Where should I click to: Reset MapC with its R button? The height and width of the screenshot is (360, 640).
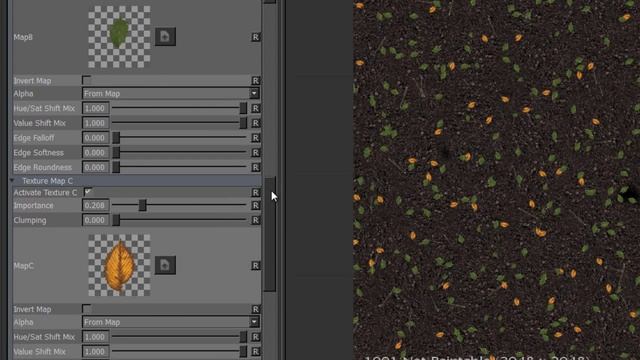256,266
